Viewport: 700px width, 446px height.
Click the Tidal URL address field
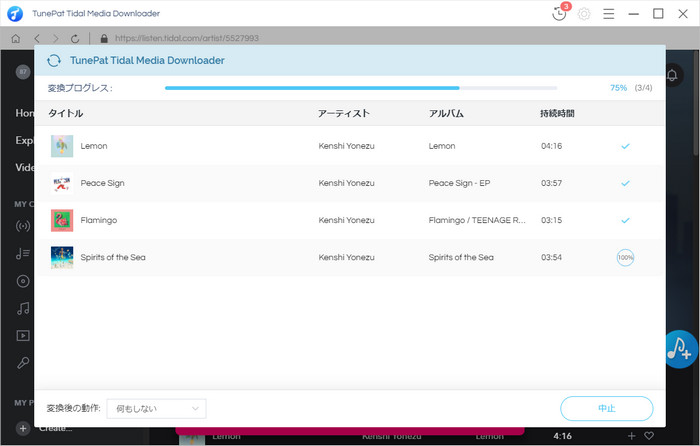(x=187, y=38)
